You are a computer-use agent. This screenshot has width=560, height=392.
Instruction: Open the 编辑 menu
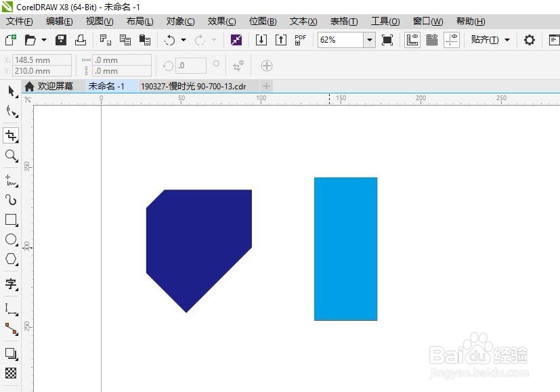[60, 22]
